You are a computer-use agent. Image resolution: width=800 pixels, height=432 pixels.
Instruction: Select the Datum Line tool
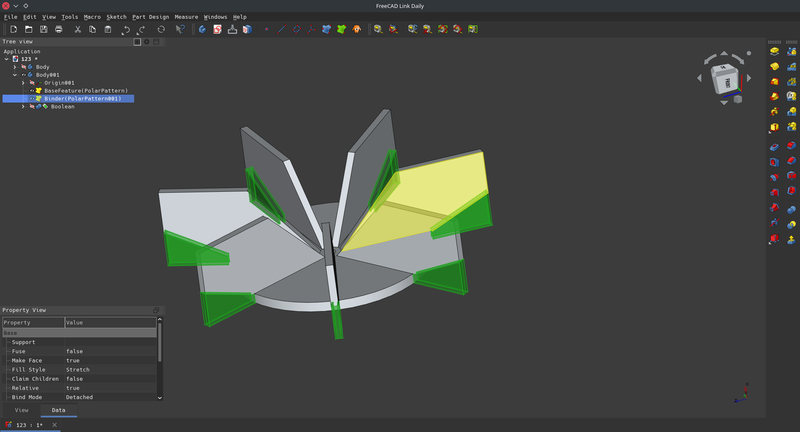pyautogui.click(x=281, y=29)
